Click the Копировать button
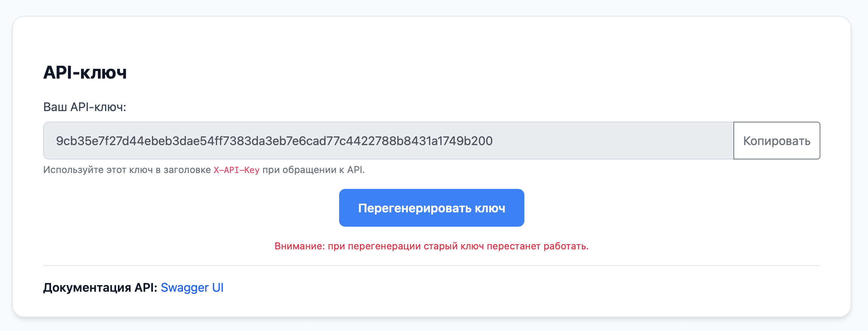Image resolution: width=868 pixels, height=331 pixels. click(777, 141)
